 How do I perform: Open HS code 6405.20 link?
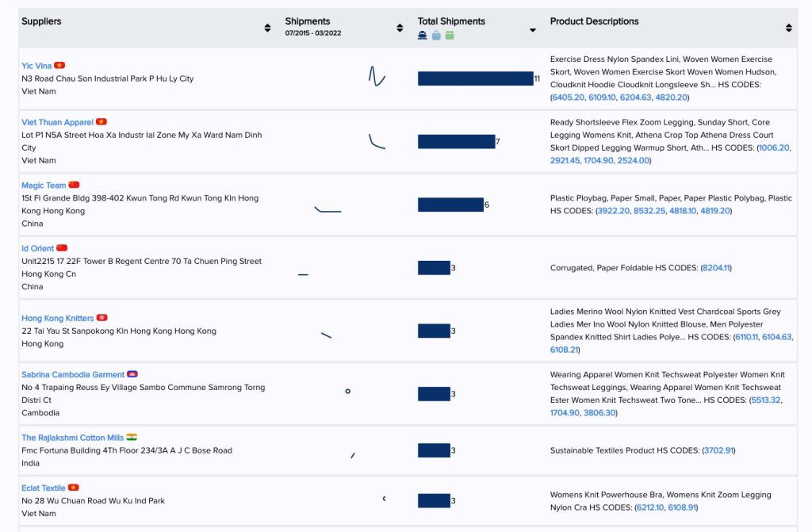(568, 98)
